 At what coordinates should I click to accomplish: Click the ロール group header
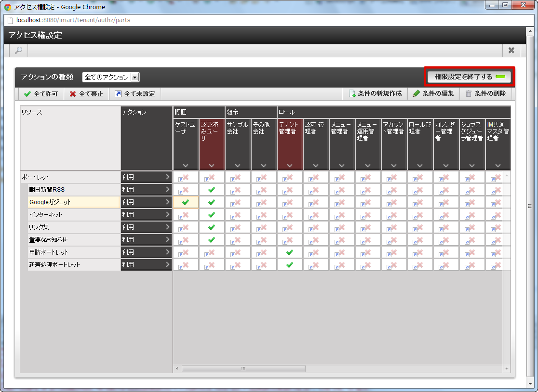[x=394, y=112]
